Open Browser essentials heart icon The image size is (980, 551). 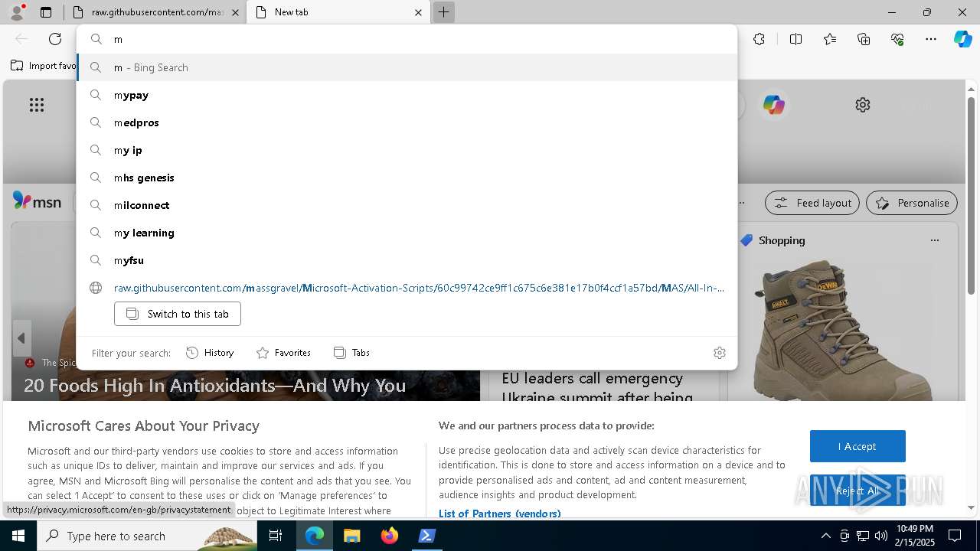coord(897,39)
